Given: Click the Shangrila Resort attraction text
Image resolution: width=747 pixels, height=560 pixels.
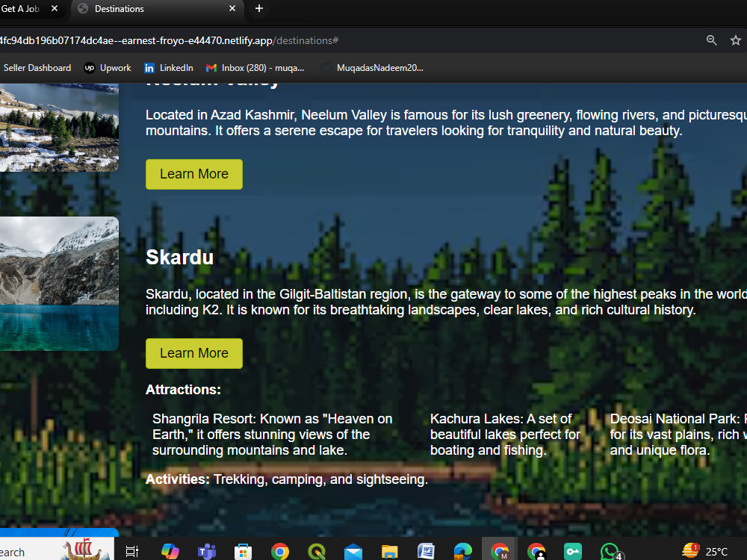Looking at the screenshot, I should click(273, 435).
